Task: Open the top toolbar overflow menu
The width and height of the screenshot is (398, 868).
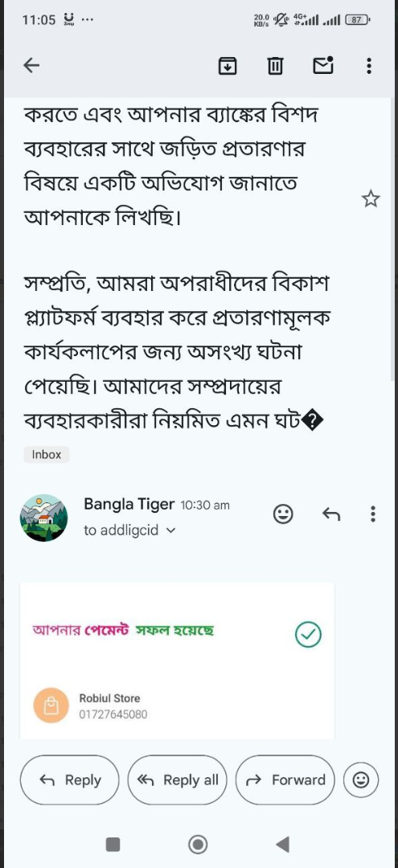Action: click(x=369, y=66)
